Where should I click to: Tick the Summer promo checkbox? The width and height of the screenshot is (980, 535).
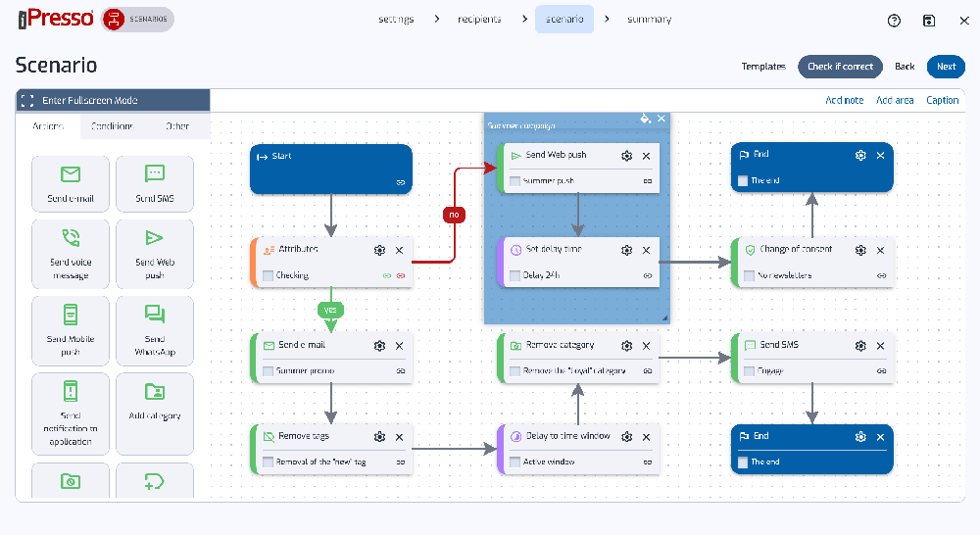tap(269, 371)
